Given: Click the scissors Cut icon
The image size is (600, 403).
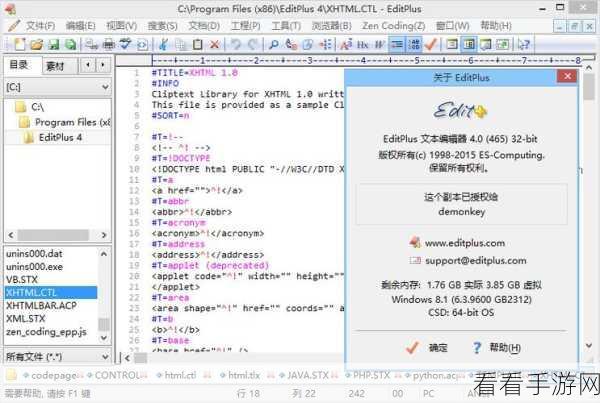Looking at the screenshot, I should [163, 44].
